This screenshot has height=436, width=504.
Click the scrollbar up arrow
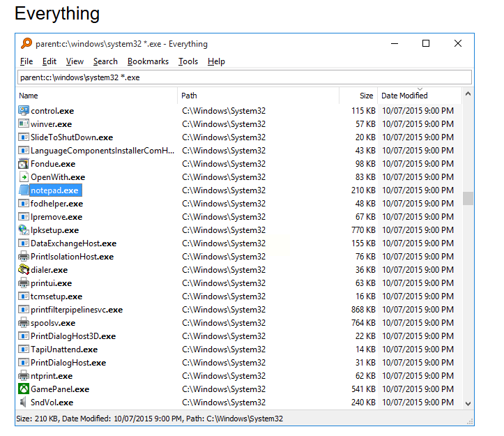[468, 95]
